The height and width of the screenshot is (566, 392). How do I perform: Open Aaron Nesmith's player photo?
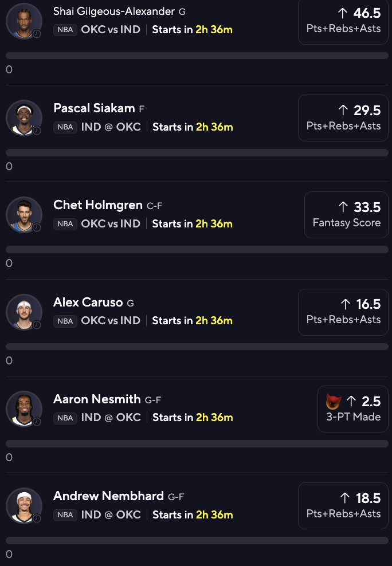(x=24, y=409)
